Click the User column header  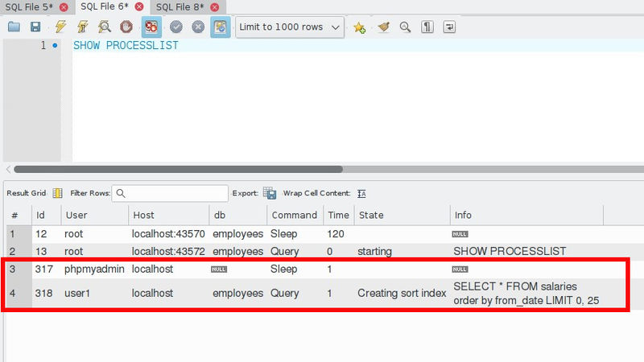point(94,215)
